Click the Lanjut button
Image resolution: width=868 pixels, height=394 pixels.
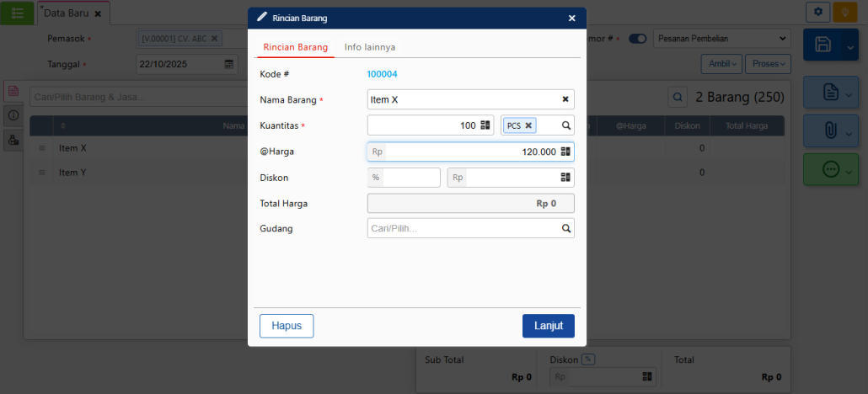coord(548,326)
